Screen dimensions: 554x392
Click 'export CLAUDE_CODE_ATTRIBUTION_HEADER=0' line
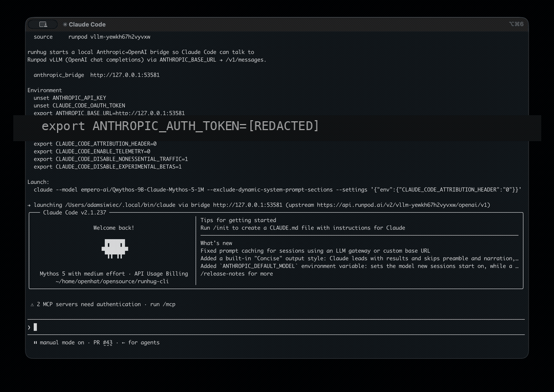(95, 144)
